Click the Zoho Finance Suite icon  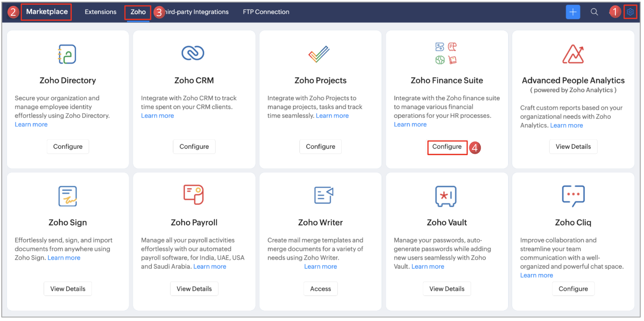446,53
